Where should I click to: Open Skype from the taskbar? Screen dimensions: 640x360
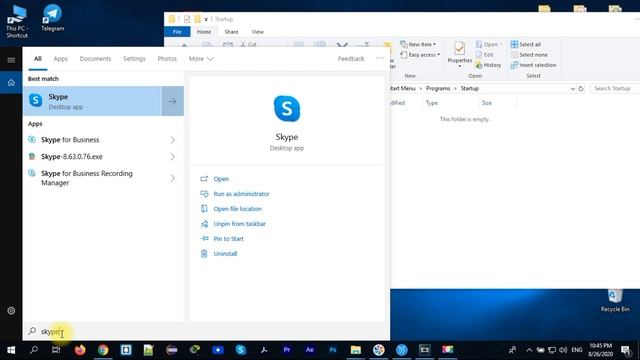coord(241,350)
